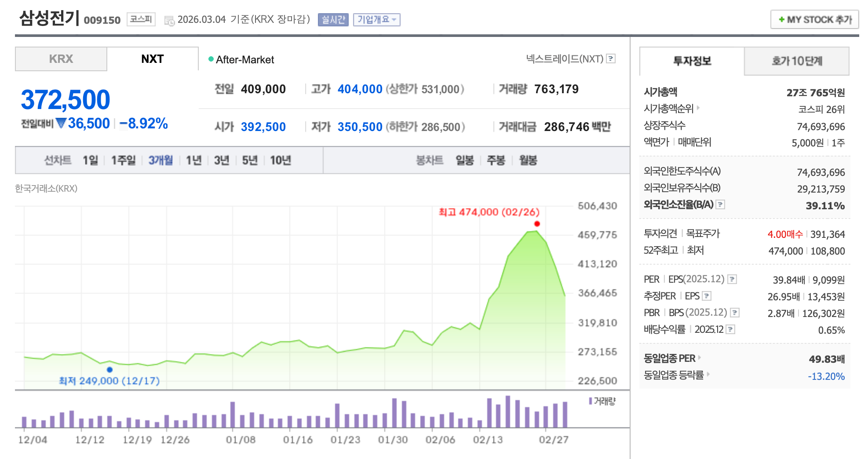Click the 실시간 button
The image size is (868, 459).
333,20
